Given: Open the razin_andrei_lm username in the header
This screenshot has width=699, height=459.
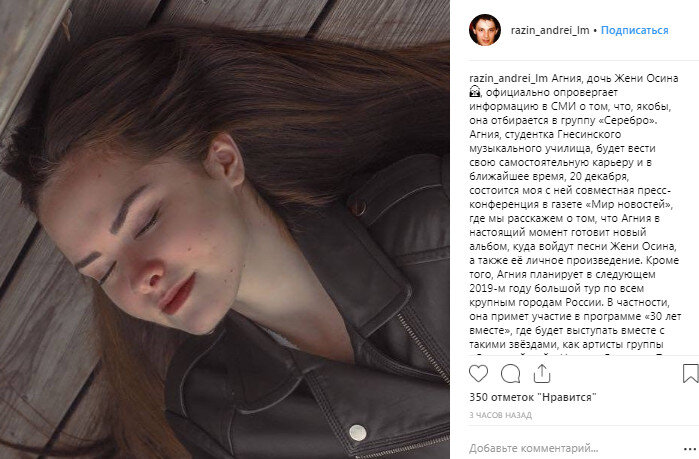Looking at the screenshot, I should (550, 30).
